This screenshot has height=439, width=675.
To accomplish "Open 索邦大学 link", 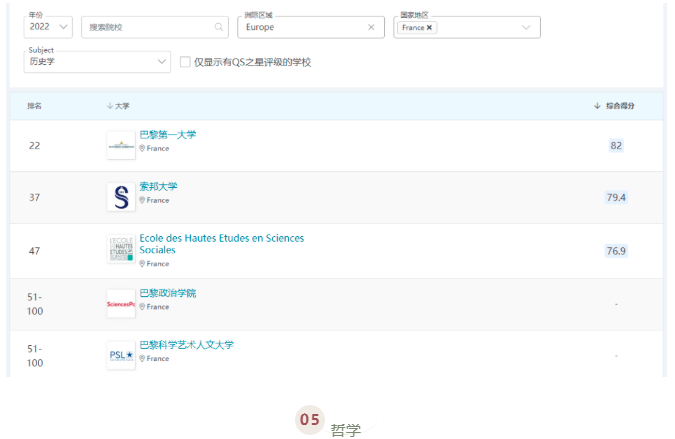I will pyautogui.click(x=158, y=186).
